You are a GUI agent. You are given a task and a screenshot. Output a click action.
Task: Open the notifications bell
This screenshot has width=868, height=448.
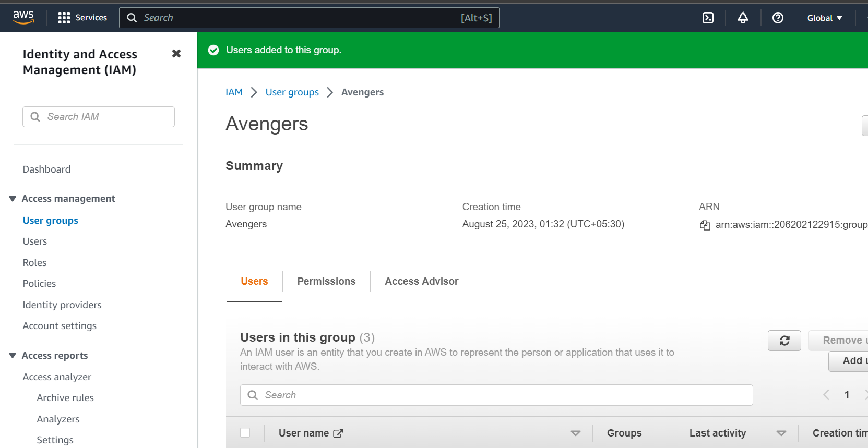click(743, 18)
